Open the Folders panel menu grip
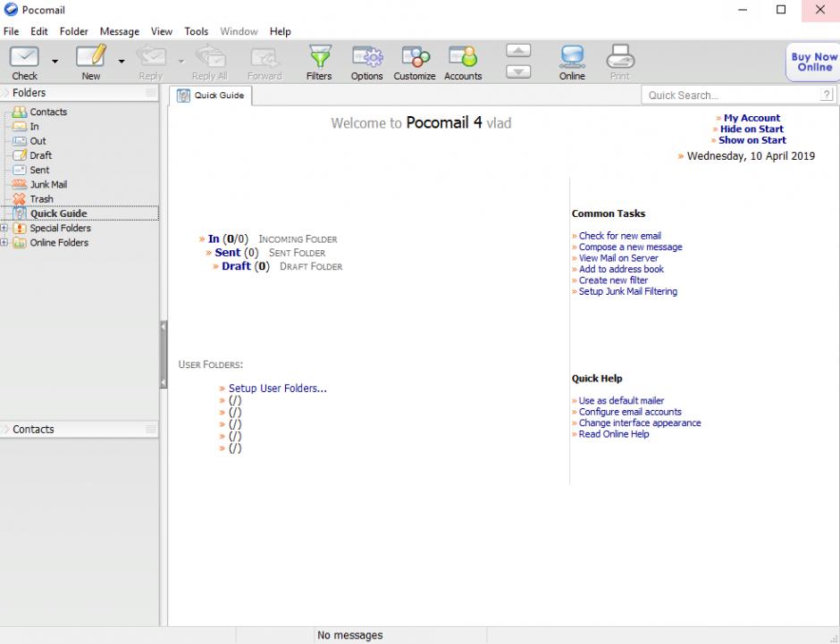This screenshot has width=840, height=644. tap(151, 93)
